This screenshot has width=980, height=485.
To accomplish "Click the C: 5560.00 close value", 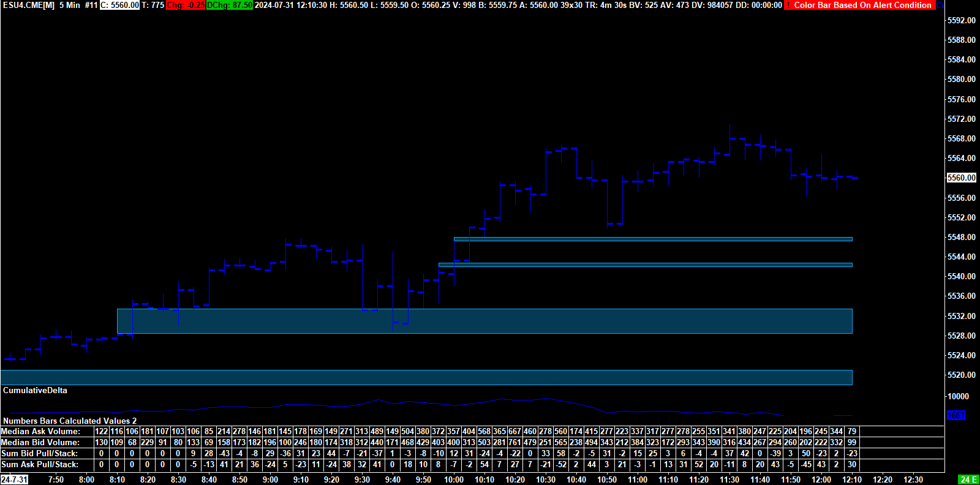I will tap(119, 5).
